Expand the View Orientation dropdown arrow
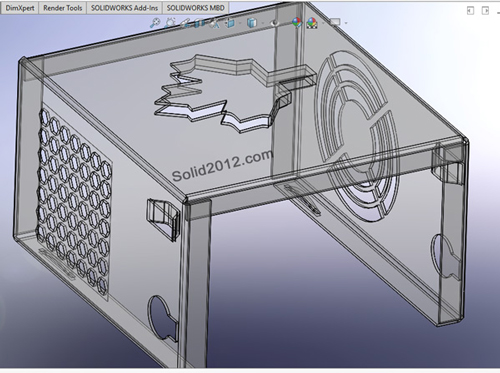This screenshot has height=373, width=500. click(x=240, y=23)
